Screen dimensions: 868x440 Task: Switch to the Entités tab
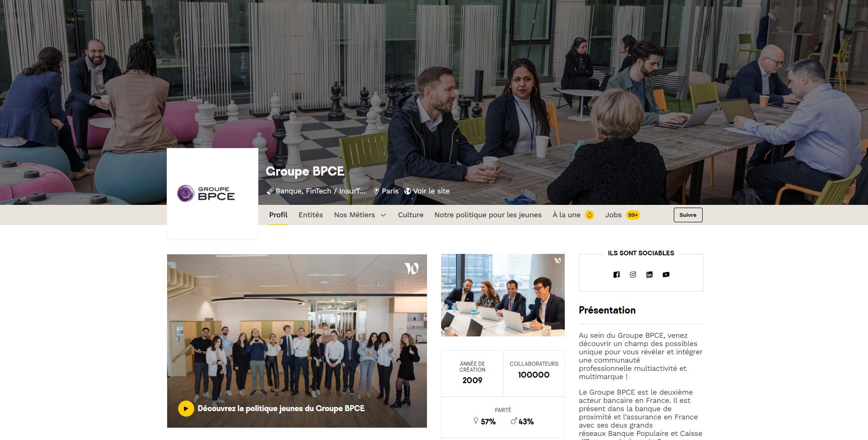(311, 215)
